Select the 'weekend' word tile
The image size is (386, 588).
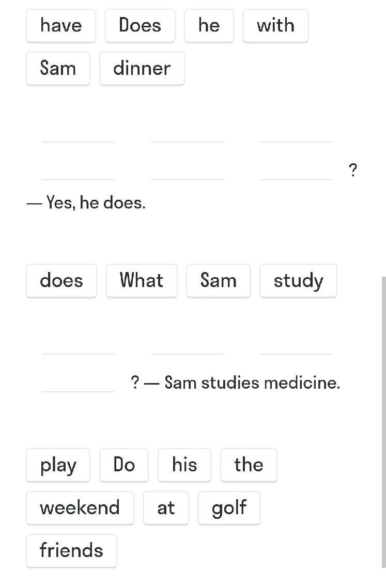(80, 508)
